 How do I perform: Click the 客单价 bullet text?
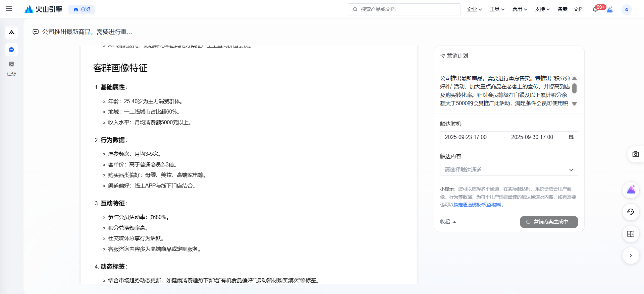pos(143,165)
